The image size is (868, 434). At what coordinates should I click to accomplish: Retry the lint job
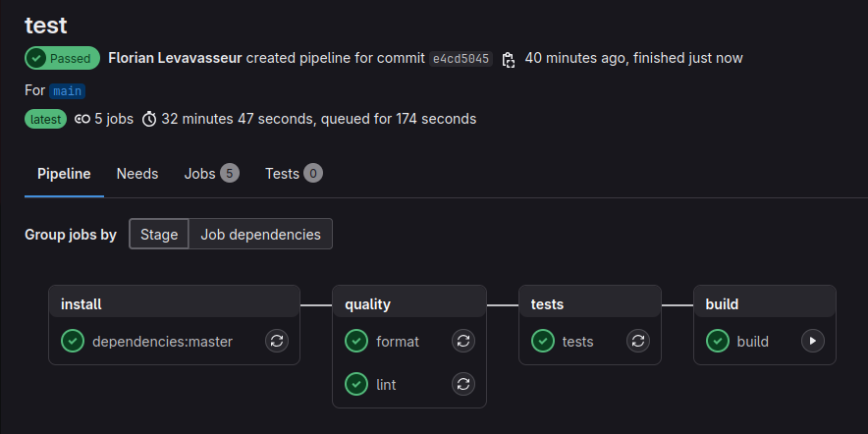(463, 385)
